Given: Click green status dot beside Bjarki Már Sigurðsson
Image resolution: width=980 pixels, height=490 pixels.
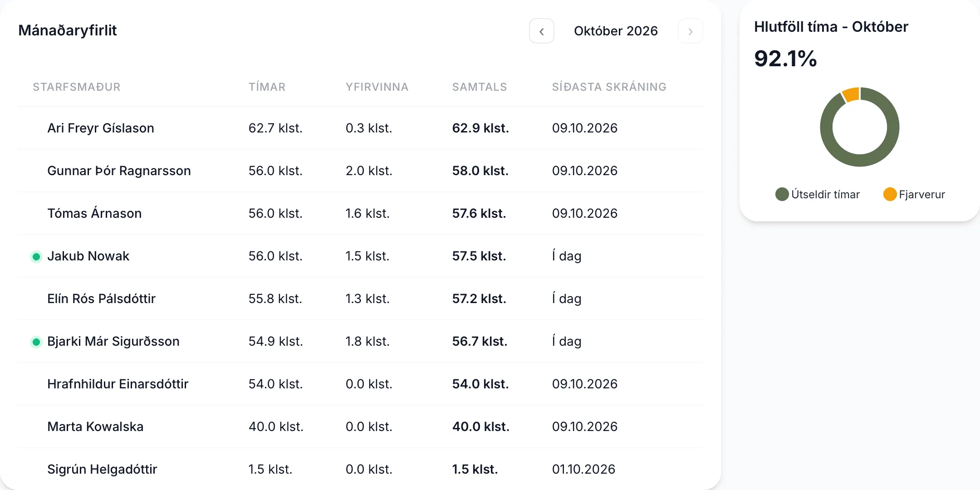Looking at the screenshot, I should (x=36, y=342).
